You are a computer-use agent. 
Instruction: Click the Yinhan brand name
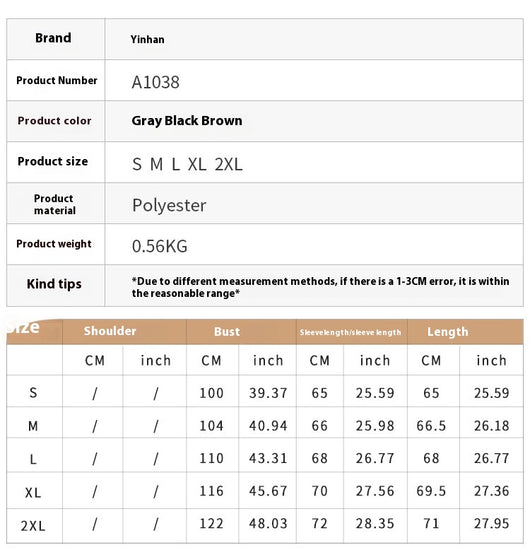[x=147, y=39]
